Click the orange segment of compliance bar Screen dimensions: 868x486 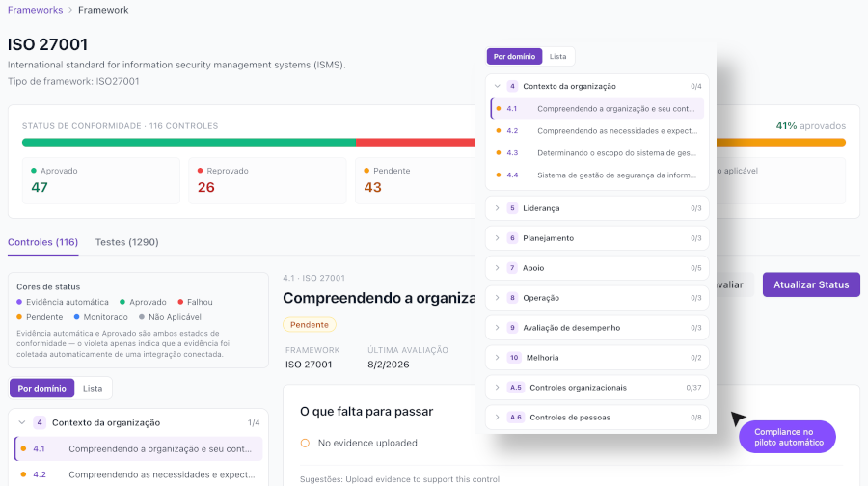pyautogui.click(x=781, y=143)
